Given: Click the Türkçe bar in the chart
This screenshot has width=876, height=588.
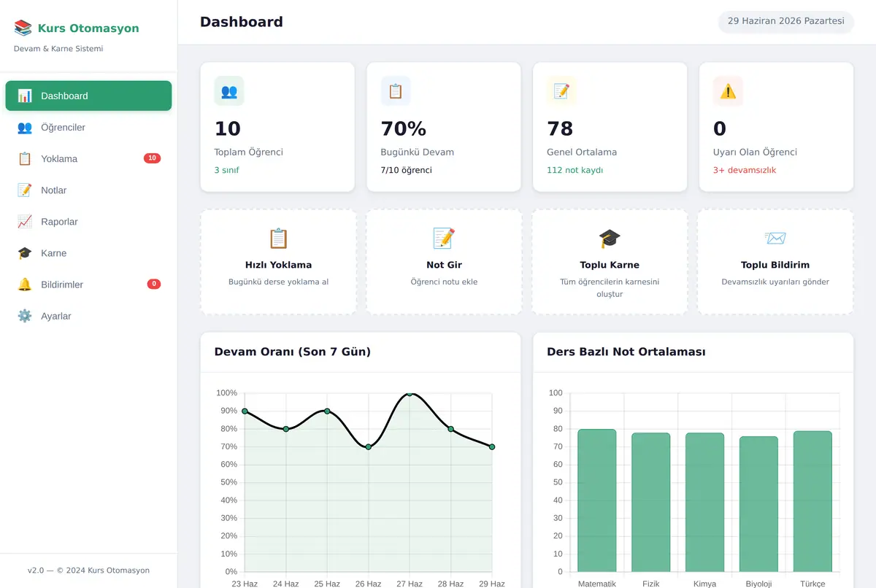Looking at the screenshot, I should (812, 501).
